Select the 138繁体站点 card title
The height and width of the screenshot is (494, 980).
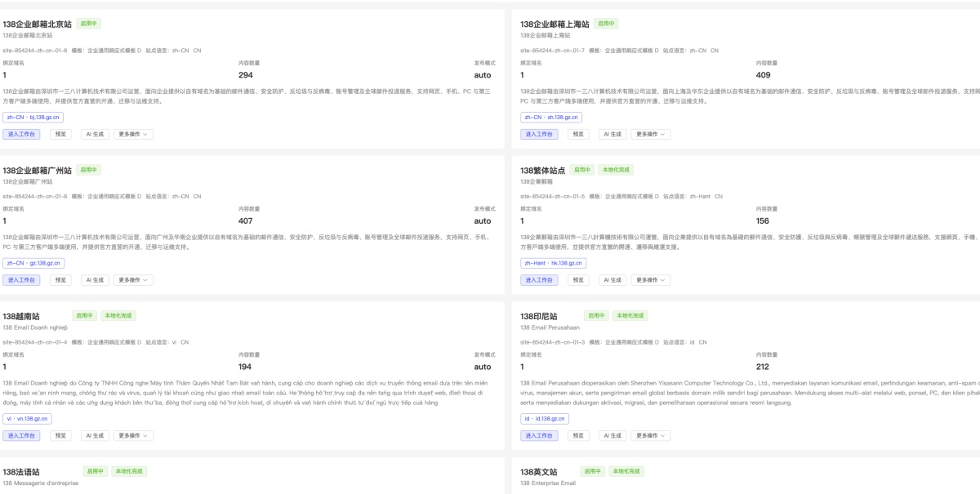[543, 171]
